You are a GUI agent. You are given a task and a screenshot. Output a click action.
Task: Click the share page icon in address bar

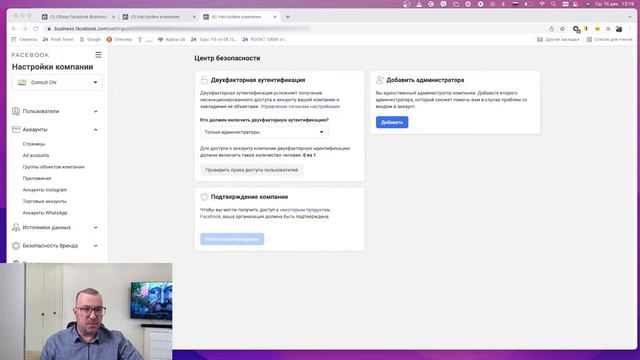click(x=551, y=29)
